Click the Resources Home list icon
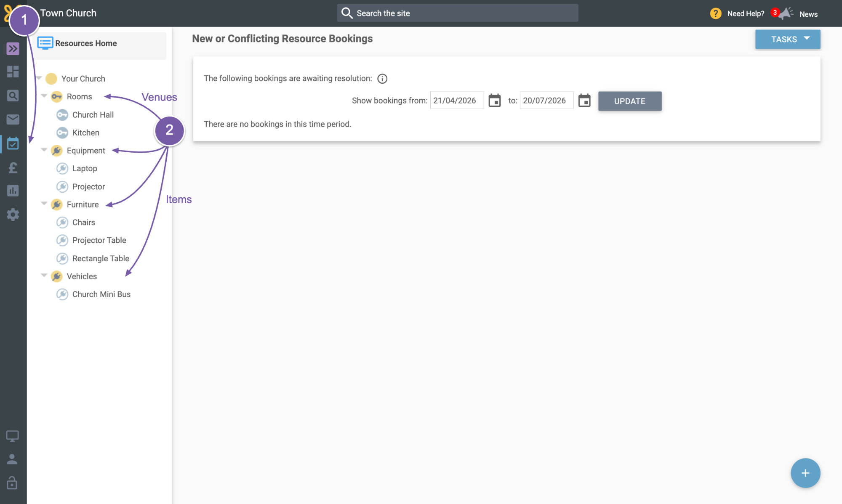The width and height of the screenshot is (842, 504). click(x=45, y=43)
